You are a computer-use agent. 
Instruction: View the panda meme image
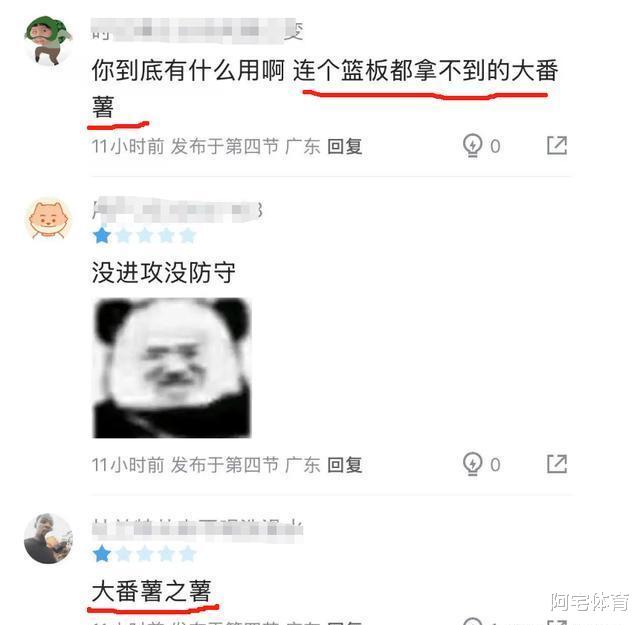pos(172,368)
